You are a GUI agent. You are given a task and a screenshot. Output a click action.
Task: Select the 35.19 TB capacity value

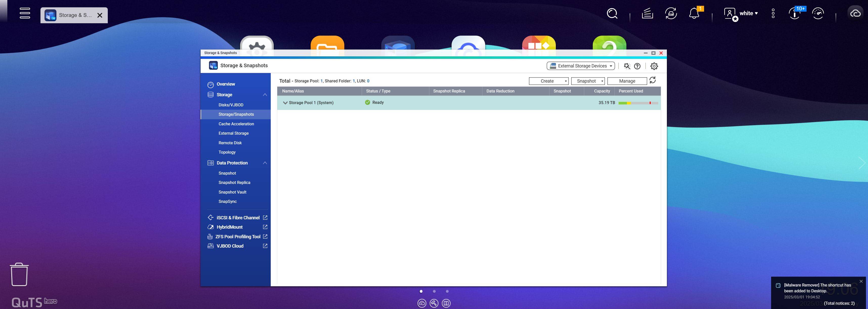(606, 103)
